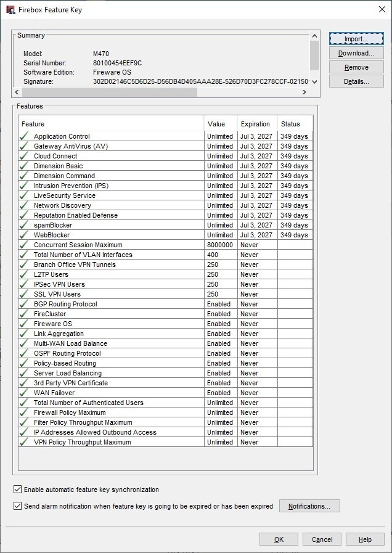This screenshot has height=553, width=392.
Task: Click the green check beside spamBlocker
Action: (x=24, y=225)
